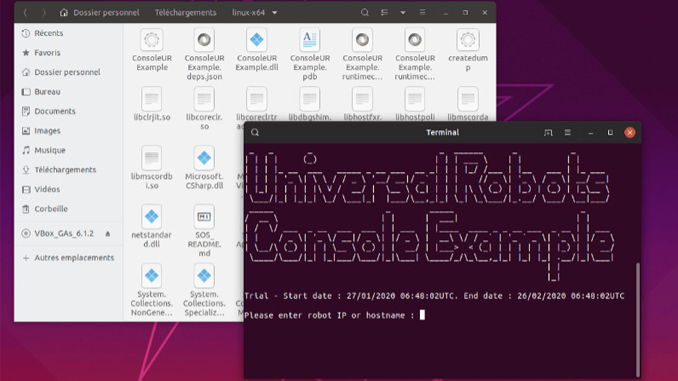Toggle the list view in file manager

[384, 13]
